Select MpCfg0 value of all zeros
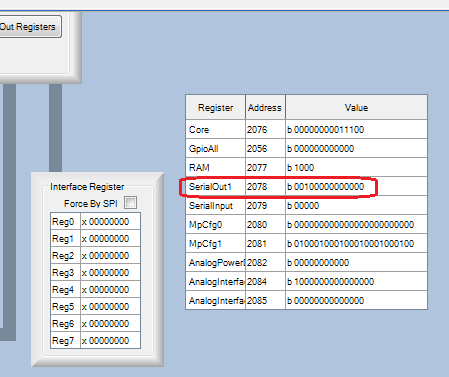Image resolution: width=449 pixels, height=377 pixels. click(356, 224)
